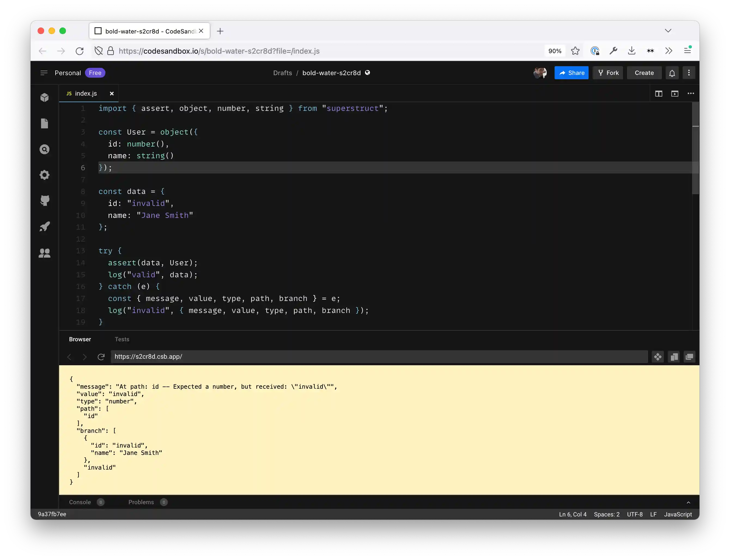
Task: Open the Sandbox info panel in sidebar
Action: [45, 97]
